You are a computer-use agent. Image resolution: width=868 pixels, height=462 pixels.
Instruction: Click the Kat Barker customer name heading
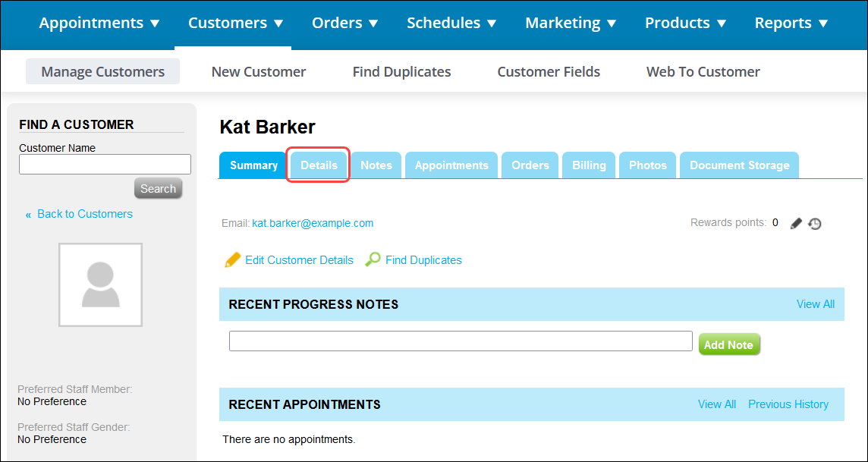[x=267, y=127]
